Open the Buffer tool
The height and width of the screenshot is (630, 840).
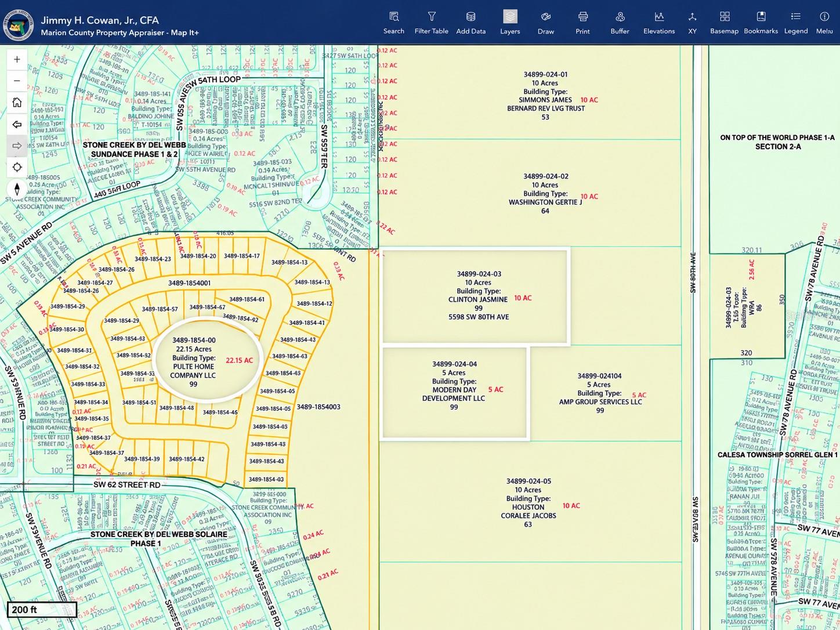point(620,23)
